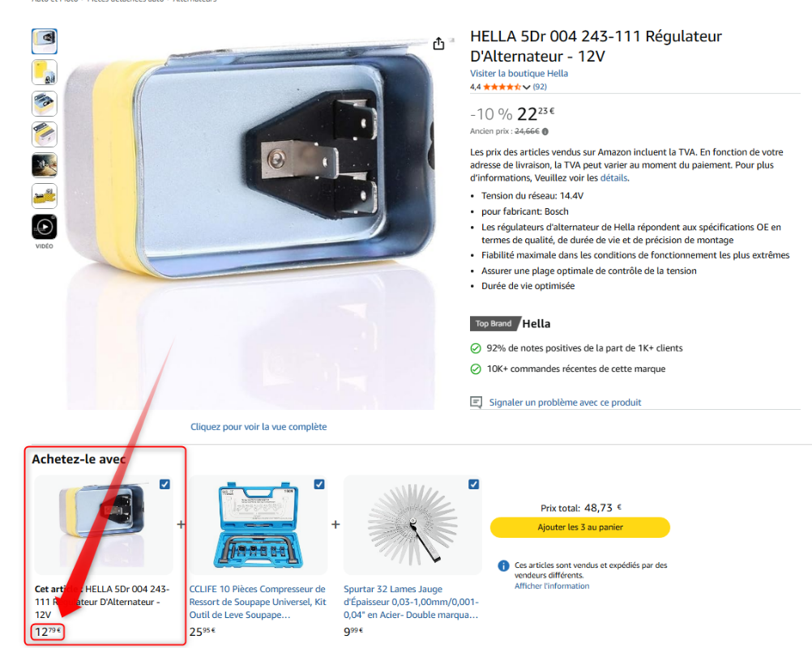
Task: Select the second product thumbnail image
Action: 45,72
